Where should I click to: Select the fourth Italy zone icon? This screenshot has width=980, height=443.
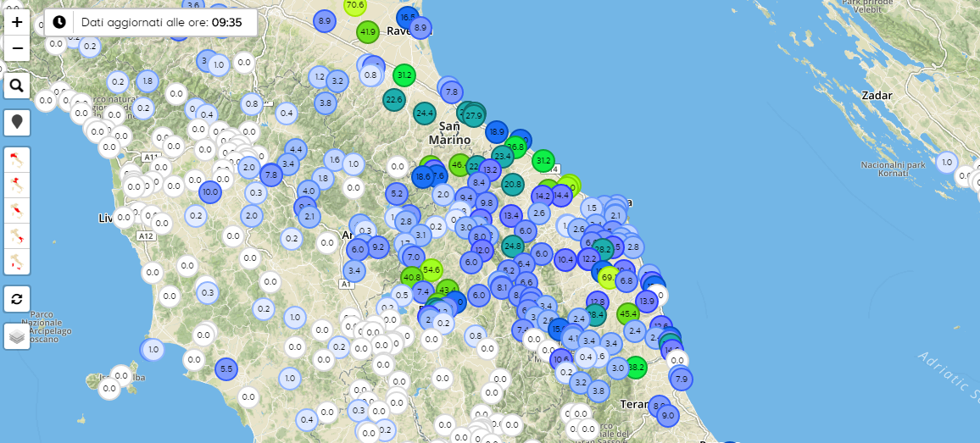coord(17,235)
